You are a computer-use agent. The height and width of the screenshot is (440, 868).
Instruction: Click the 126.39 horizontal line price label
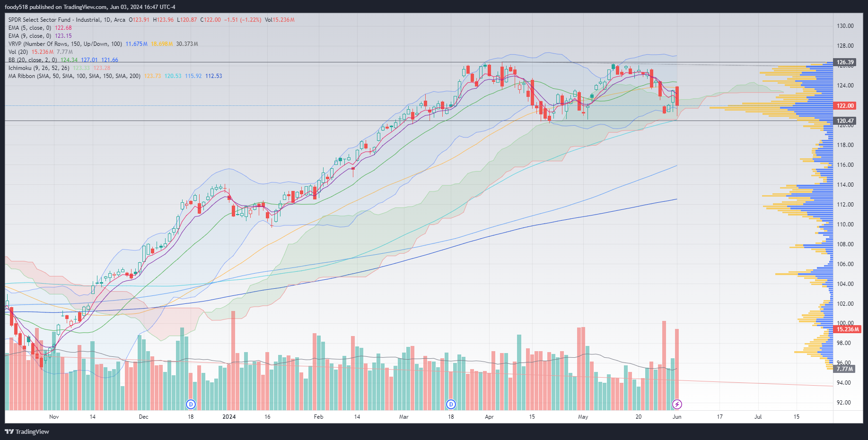click(845, 62)
